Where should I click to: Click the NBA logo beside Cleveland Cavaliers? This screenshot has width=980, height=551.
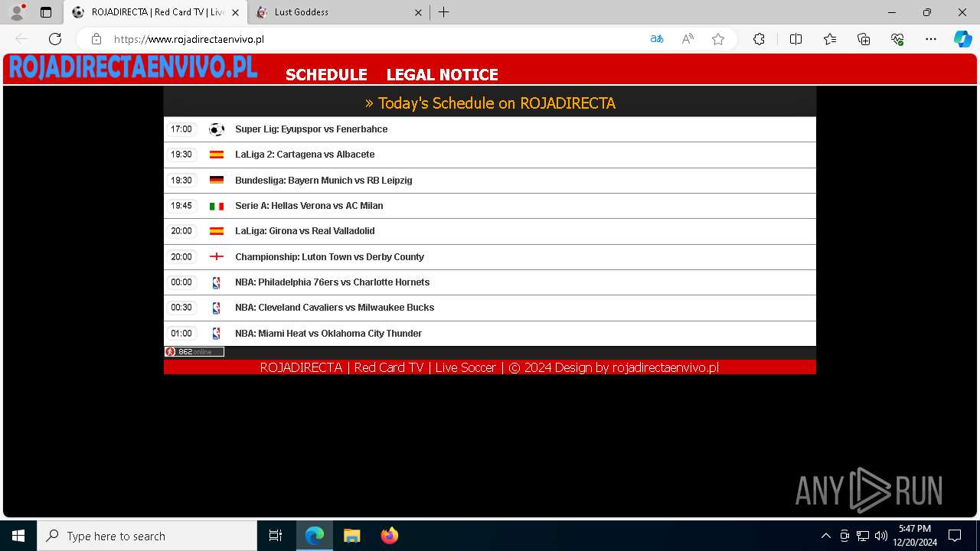[216, 308]
